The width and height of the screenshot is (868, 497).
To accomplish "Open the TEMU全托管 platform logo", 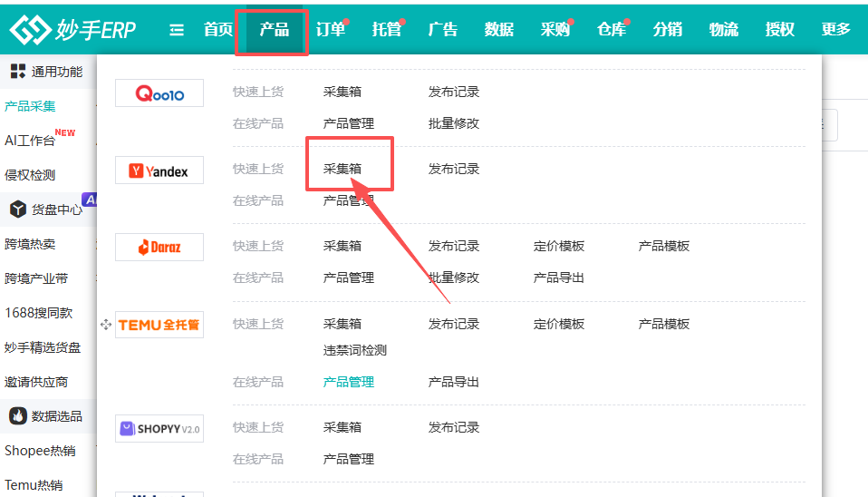I will (x=159, y=325).
